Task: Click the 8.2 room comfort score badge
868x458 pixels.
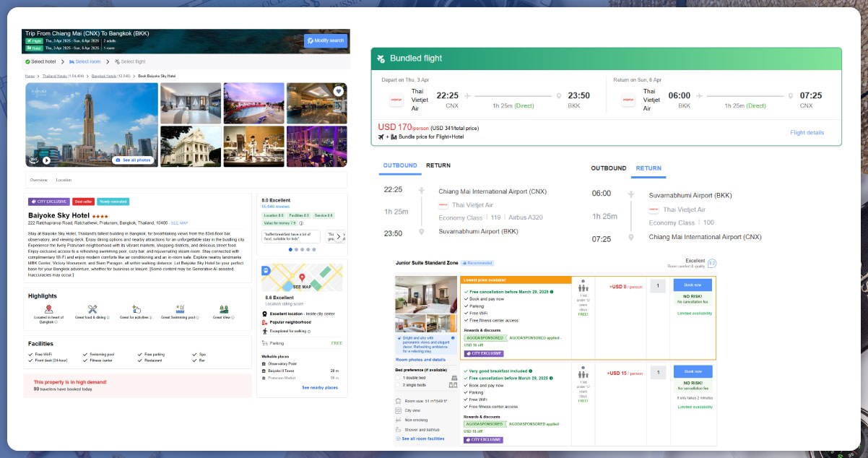Action: [x=712, y=263]
